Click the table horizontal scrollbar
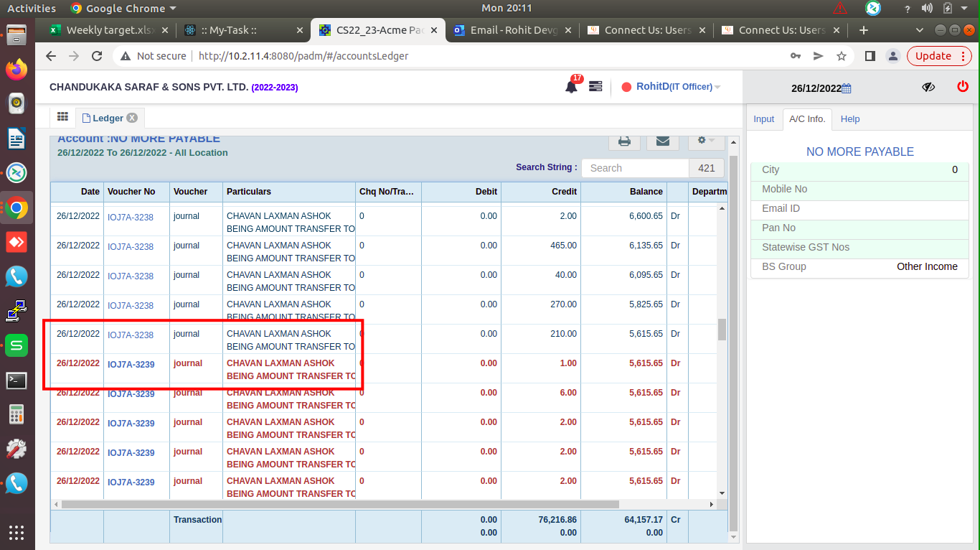The width and height of the screenshot is (980, 550). (340, 505)
